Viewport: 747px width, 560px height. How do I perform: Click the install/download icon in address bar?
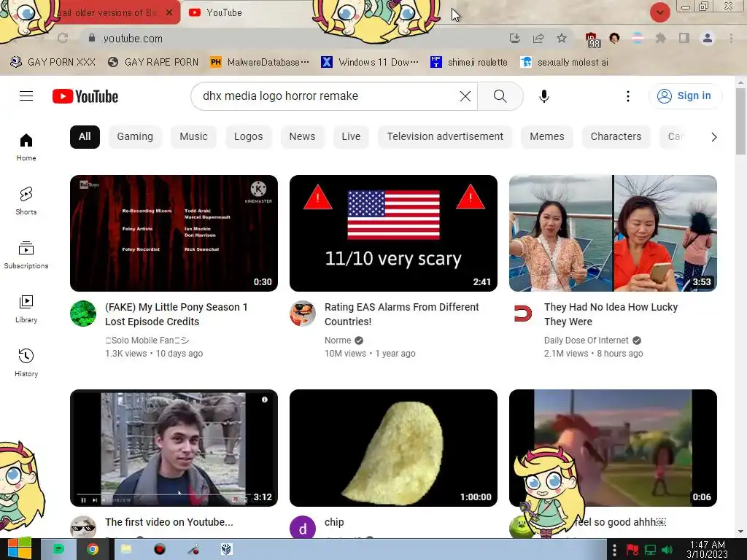click(x=514, y=38)
